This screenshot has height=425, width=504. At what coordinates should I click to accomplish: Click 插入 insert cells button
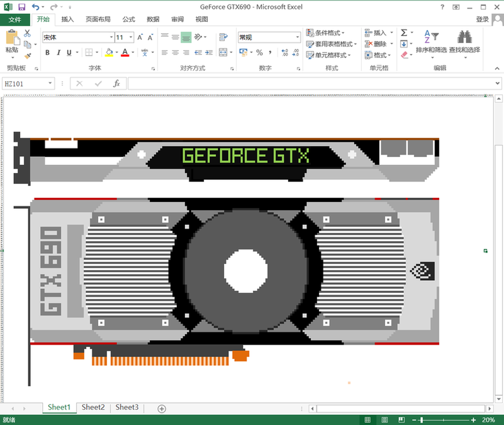tap(379, 33)
